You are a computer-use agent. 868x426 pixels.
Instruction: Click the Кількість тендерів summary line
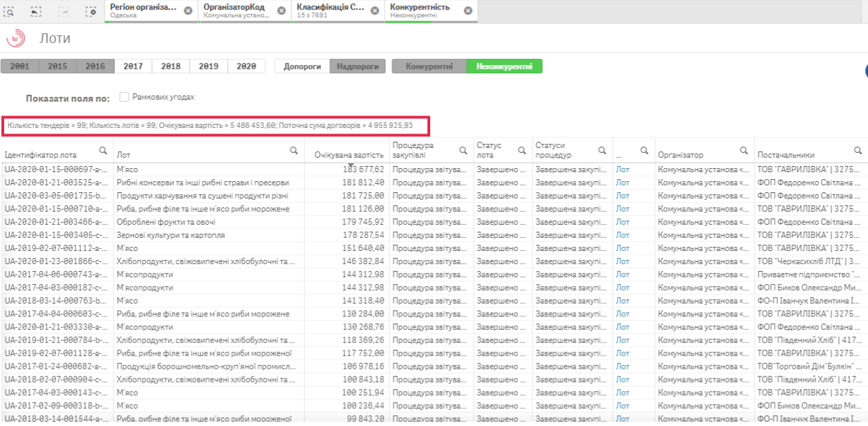tap(210, 126)
